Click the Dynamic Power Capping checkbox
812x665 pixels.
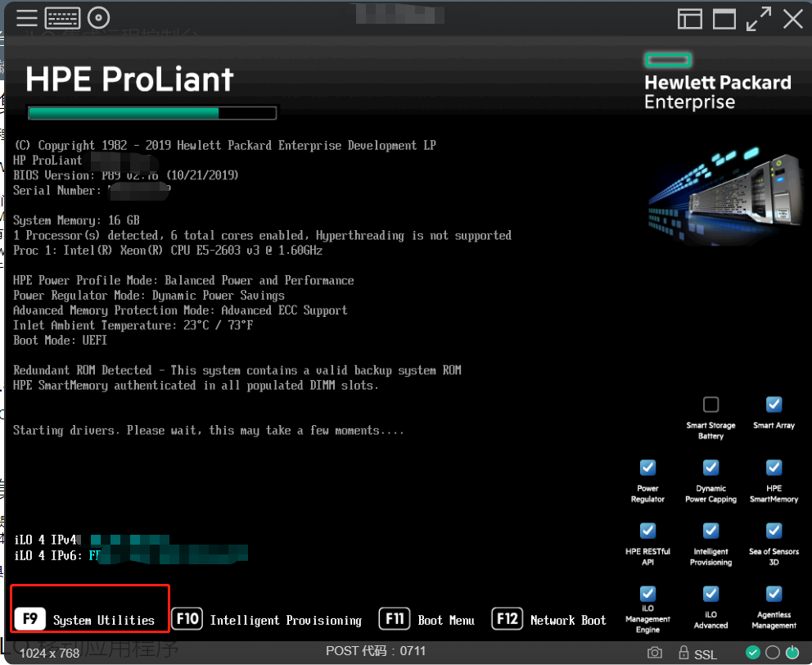coord(710,468)
